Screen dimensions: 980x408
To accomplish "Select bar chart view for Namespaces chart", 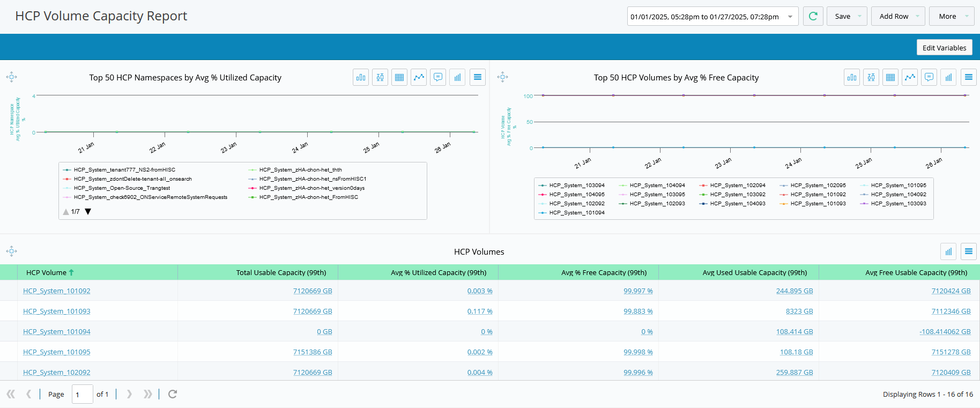I will [361, 77].
